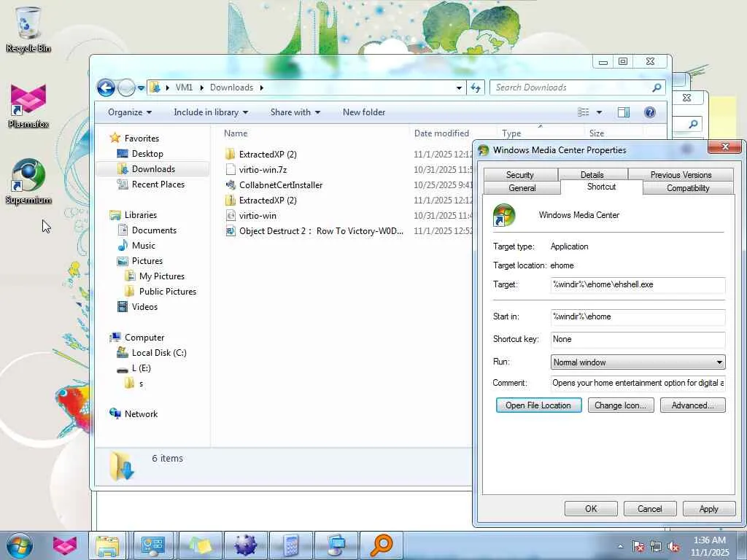Open the Windows Start orb
This screenshot has width=747, height=560.
click(x=20, y=545)
